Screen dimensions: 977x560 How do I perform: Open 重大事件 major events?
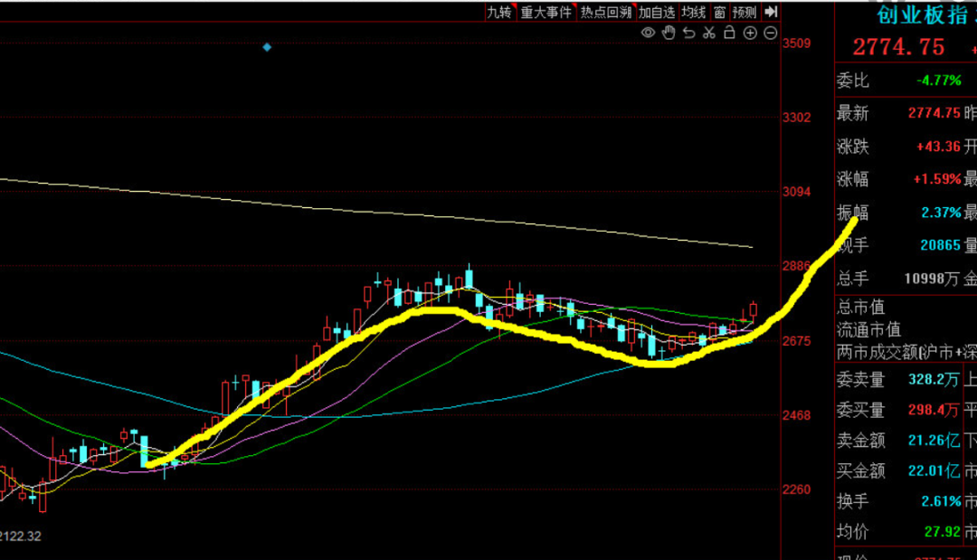point(545,12)
